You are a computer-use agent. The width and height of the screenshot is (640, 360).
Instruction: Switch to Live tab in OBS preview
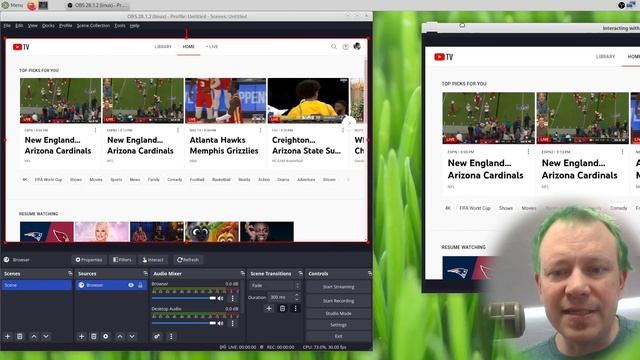[212, 47]
